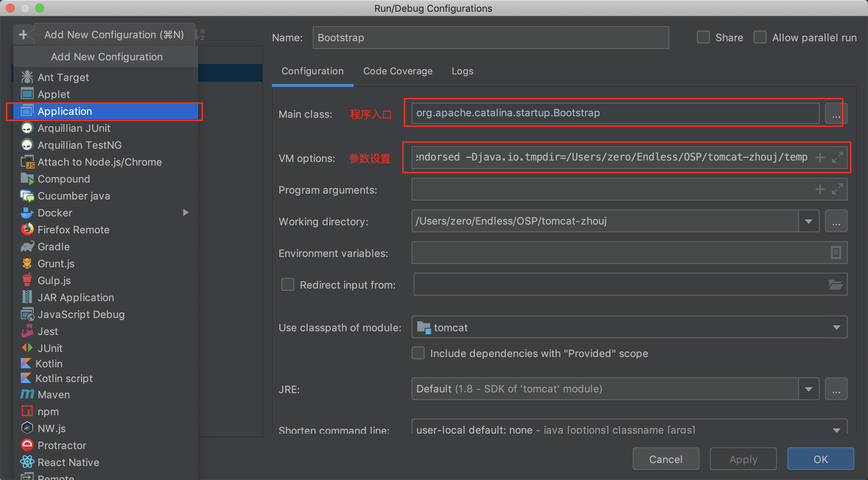Browse Working directory with ellipsis button
The height and width of the screenshot is (480, 868).
[836, 221]
